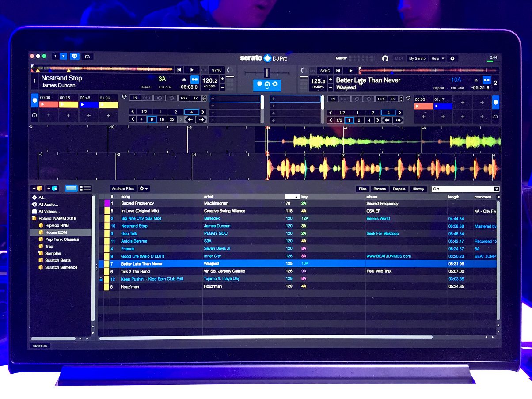Click the headphone cue icon on the left deck

34,115
